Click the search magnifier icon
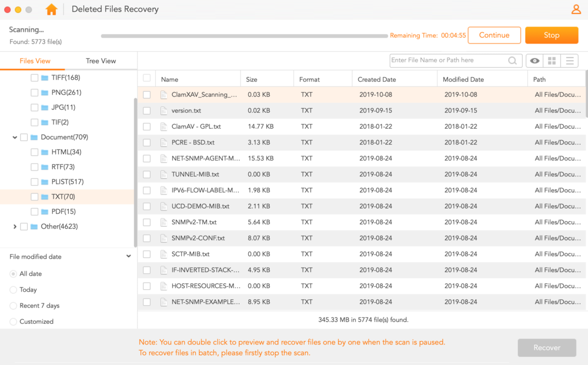The height and width of the screenshot is (365, 588). point(512,61)
